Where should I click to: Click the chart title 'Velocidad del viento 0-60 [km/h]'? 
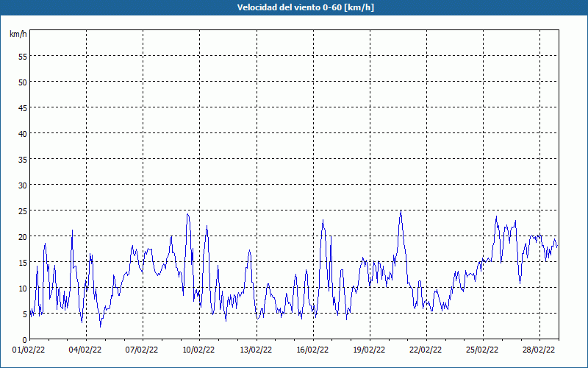click(x=305, y=7)
